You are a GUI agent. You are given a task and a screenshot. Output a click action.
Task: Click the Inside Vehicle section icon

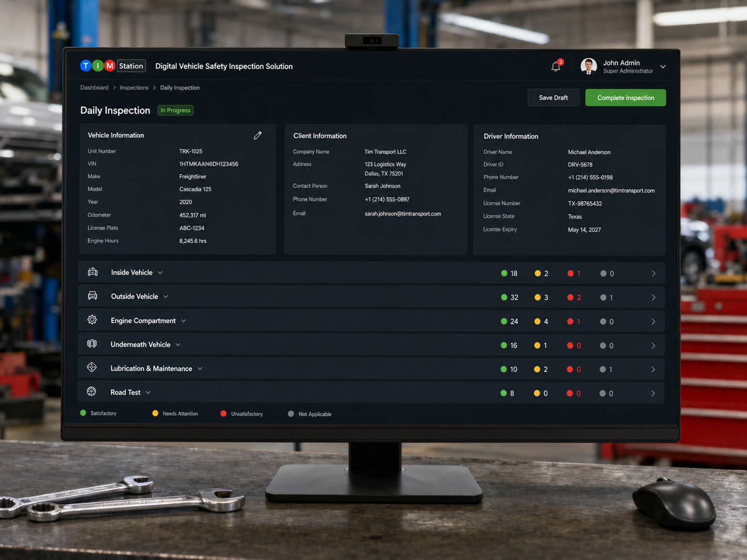[x=93, y=272]
